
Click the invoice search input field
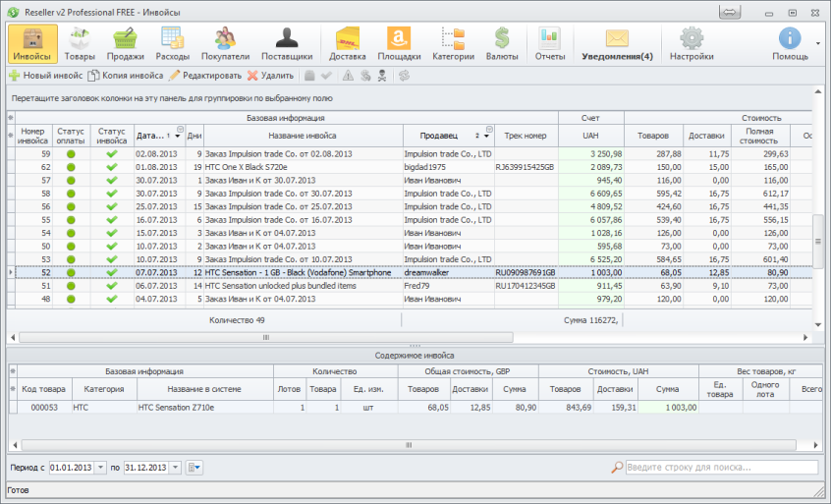721,468
